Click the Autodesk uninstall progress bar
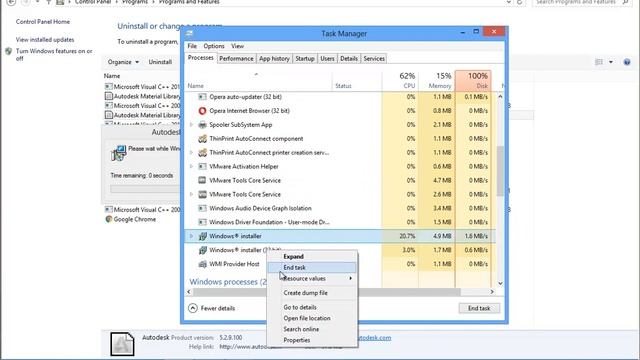 tap(145, 189)
